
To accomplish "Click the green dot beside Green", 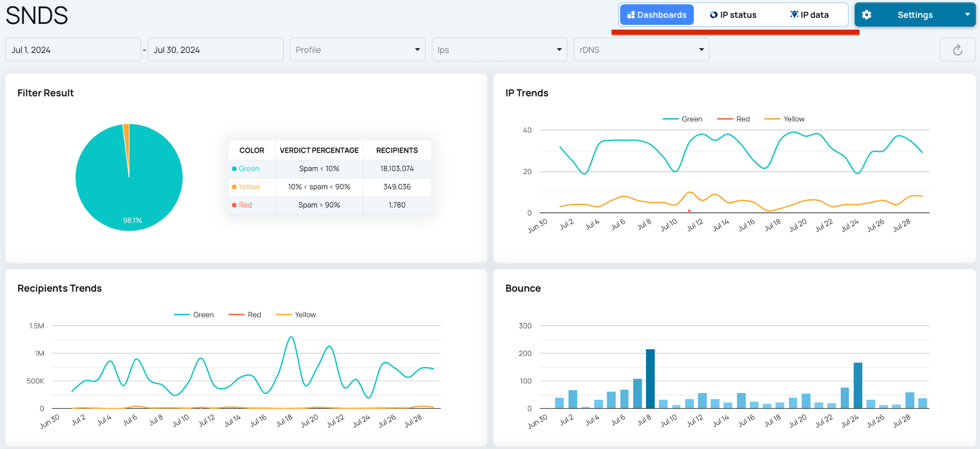I will [234, 169].
